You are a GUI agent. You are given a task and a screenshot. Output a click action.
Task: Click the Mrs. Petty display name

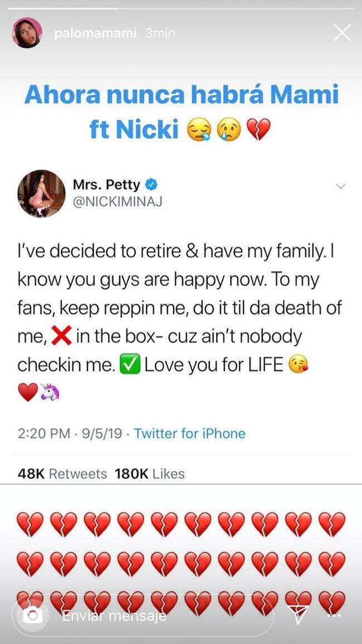pyautogui.click(x=106, y=184)
